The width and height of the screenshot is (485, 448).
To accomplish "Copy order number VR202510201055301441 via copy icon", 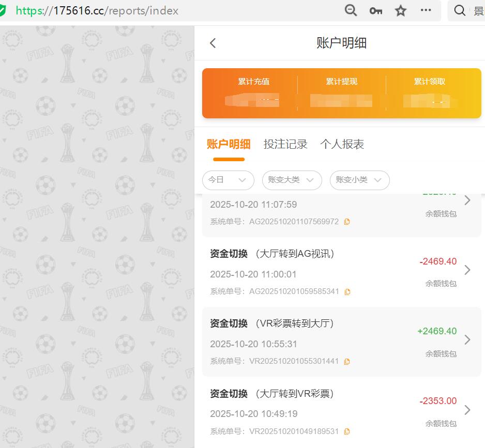I will tap(347, 361).
